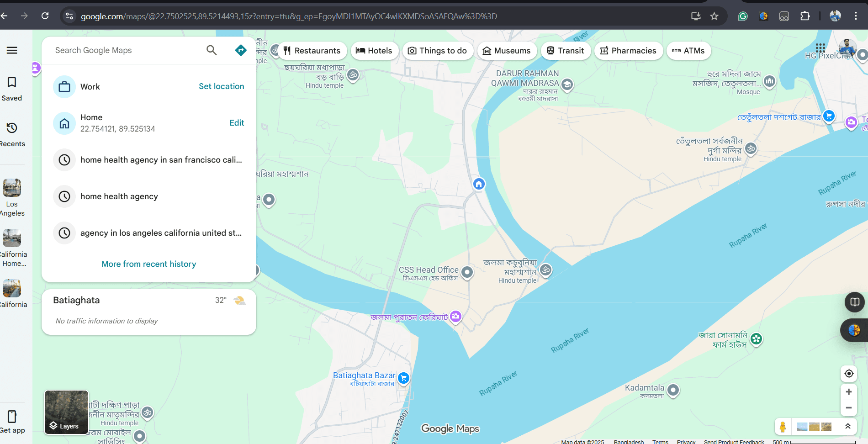Click the Grammarly extension icon

743,16
